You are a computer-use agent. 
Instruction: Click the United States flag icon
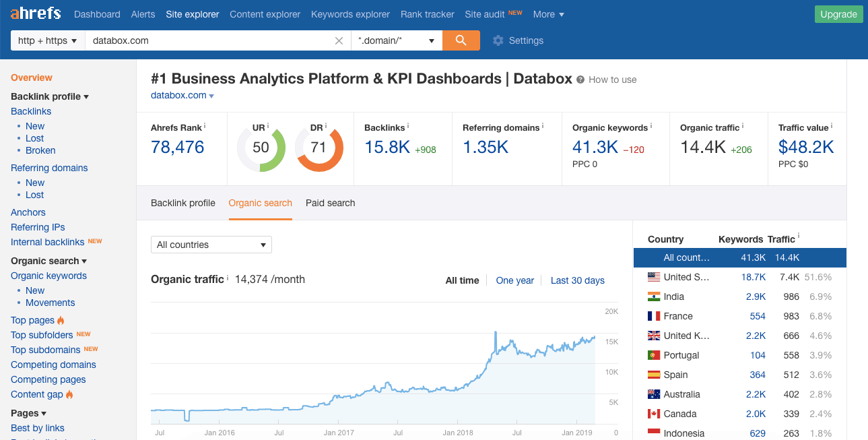click(x=653, y=277)
